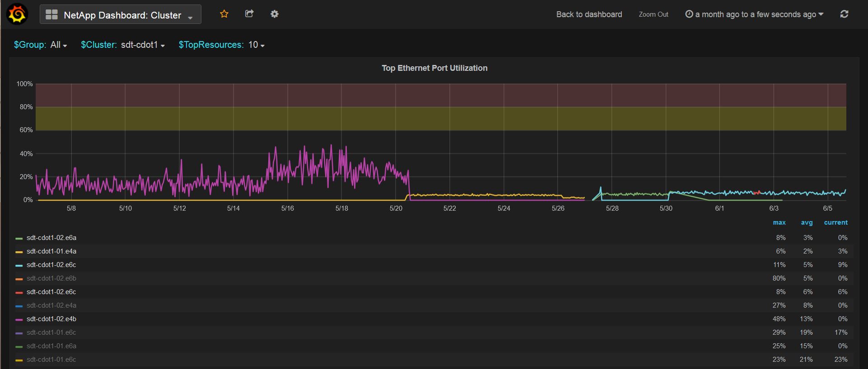Open the share dashboard icon

(249, 14)
